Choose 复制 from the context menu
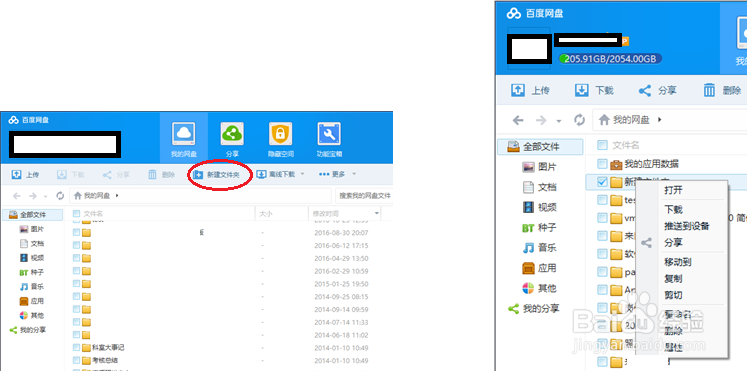This screenshot has width=747, height=371. (673, 279)
